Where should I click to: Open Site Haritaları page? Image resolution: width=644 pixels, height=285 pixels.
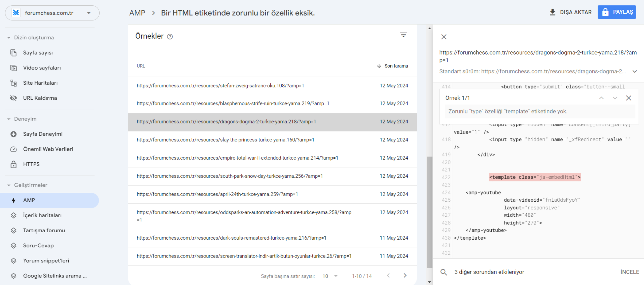point(50,83)
